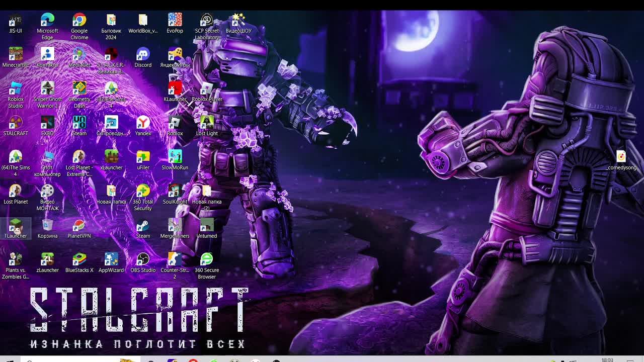Click the Видео МОНТАЖ film reel icon
Viewport: 644px width, 362px height.
pyautogui.click(x=47, y=198)
